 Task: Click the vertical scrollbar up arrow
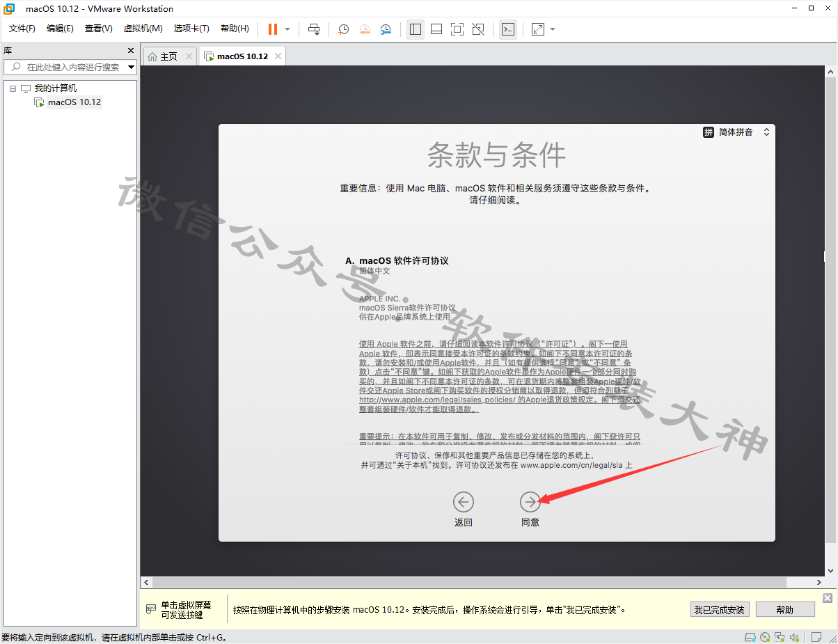[x=830, y=72]
